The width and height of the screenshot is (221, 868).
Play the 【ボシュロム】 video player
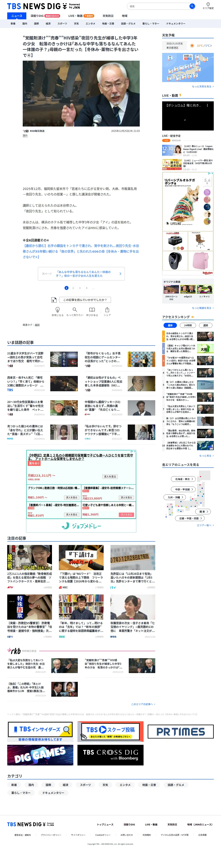(188, 116)
